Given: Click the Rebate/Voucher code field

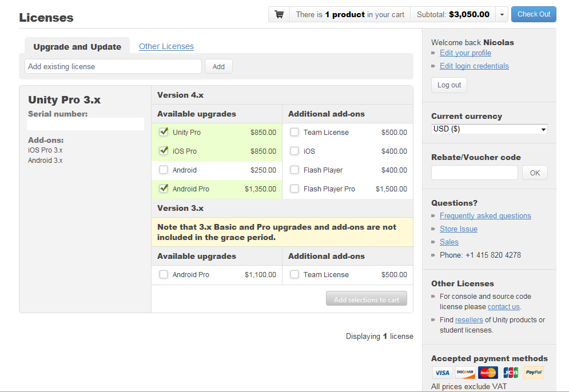Looking at the screenshot, I should coord(473,172).
